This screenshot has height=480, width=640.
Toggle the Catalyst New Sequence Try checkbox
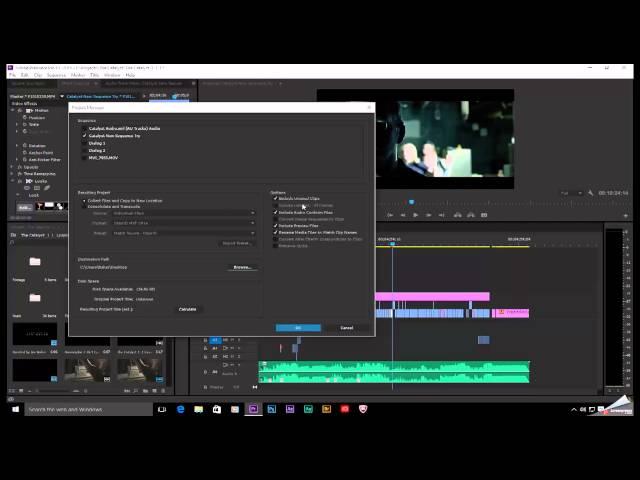[85, 136]
